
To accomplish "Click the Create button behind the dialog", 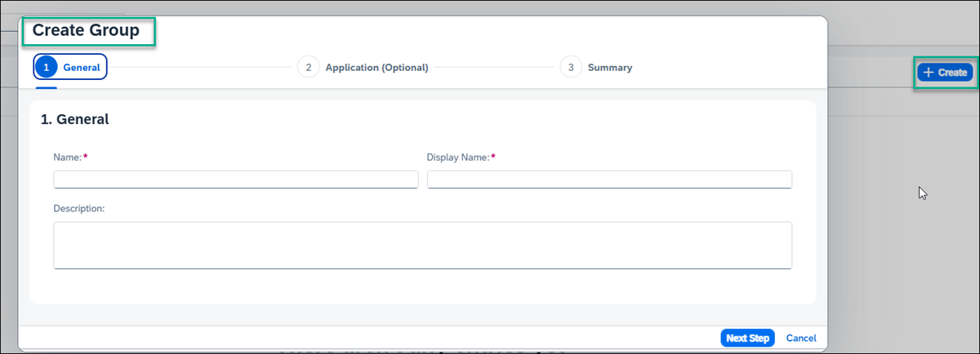I will pyautogui.click(x=945, y=73).
